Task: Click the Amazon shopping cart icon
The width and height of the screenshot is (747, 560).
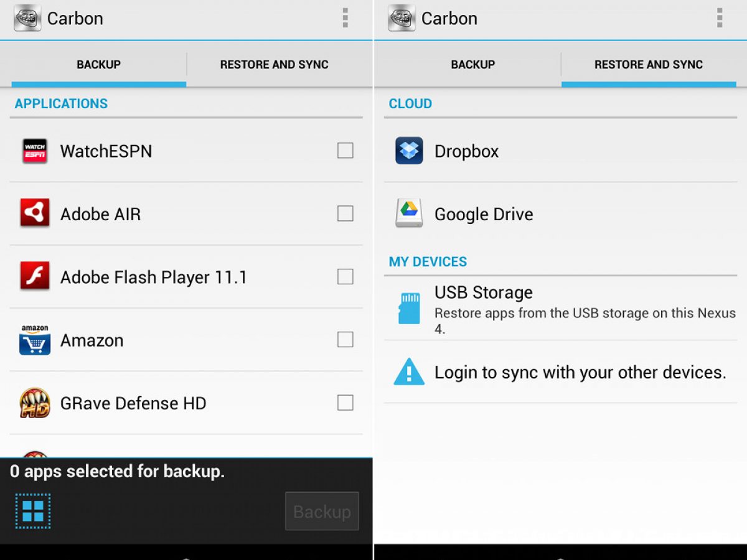Action: pos(35,340)
